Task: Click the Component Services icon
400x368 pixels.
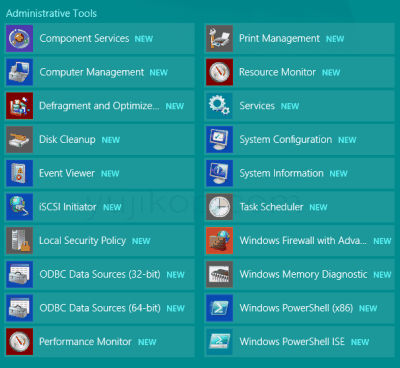Action: (x=19, y=38)
